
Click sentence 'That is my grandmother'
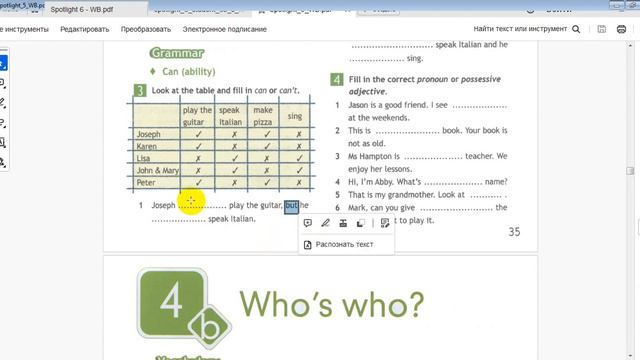click(x=427, y=195)
